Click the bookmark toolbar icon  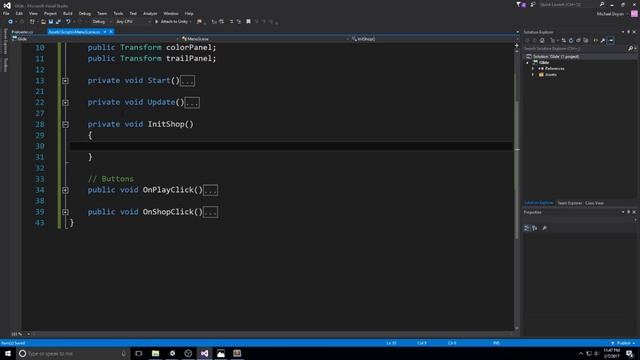pyautogui.click(x=248, y=22)
